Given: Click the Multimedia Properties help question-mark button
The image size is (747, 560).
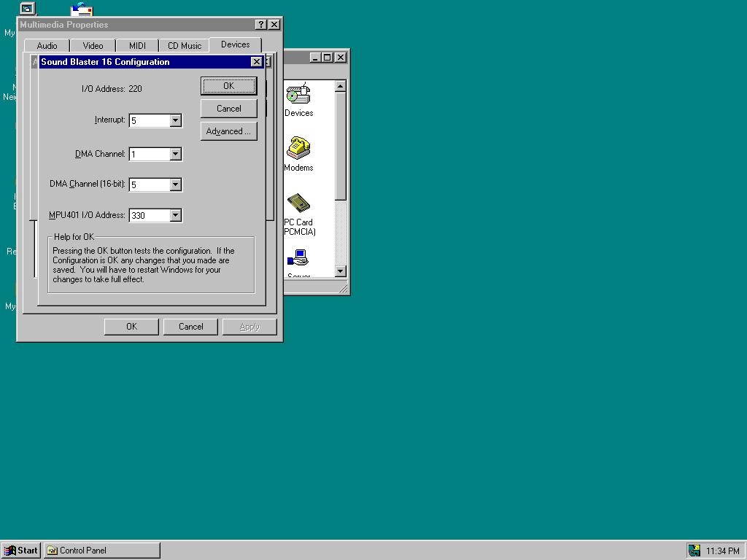Looking at the screenshot, I should pyautogui.click(x=261, y=25).
